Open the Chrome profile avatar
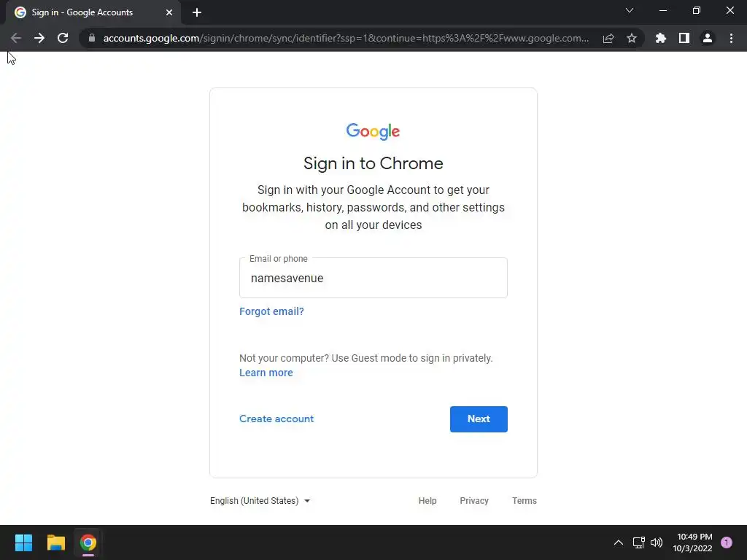This screenshot has height=560, width=747. [708, 38]
